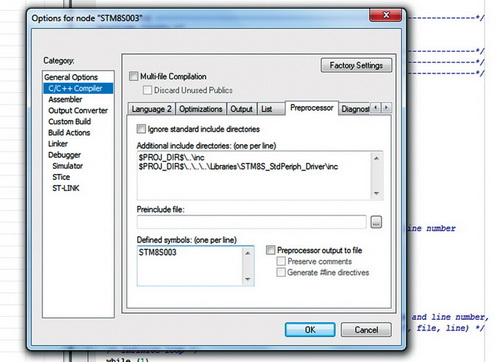Switch to the Optimizations tab
Screen dimensions: 500x362
[201, 109]
